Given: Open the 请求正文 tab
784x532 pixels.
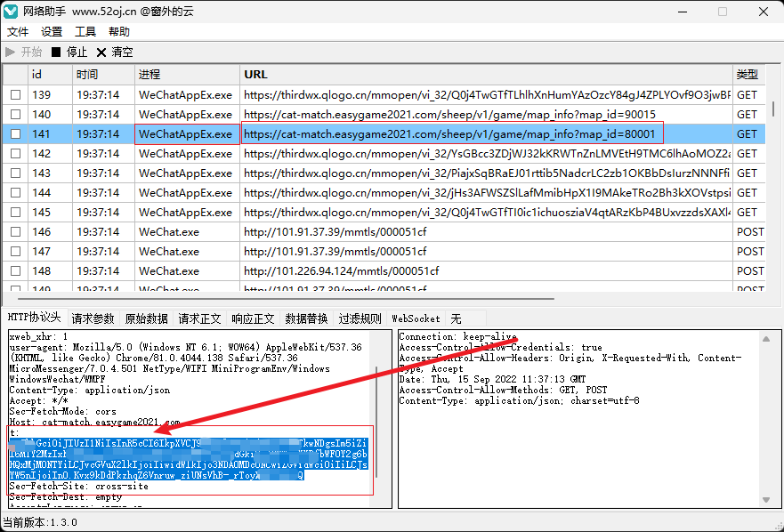Looking at the screenshot, I should [199, 318].
